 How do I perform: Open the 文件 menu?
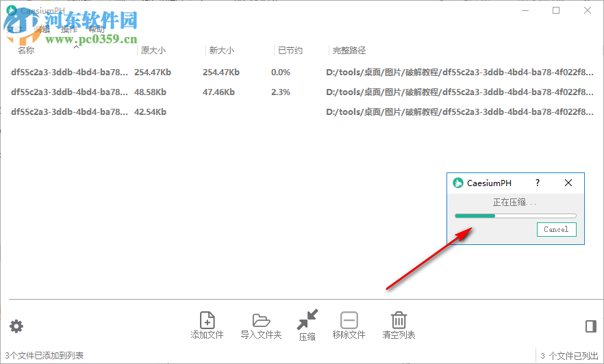(15, 29)
